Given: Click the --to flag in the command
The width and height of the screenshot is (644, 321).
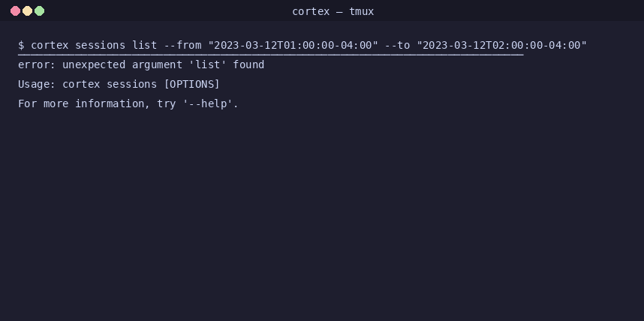Looking at the screenshot, I should (397, 45).
